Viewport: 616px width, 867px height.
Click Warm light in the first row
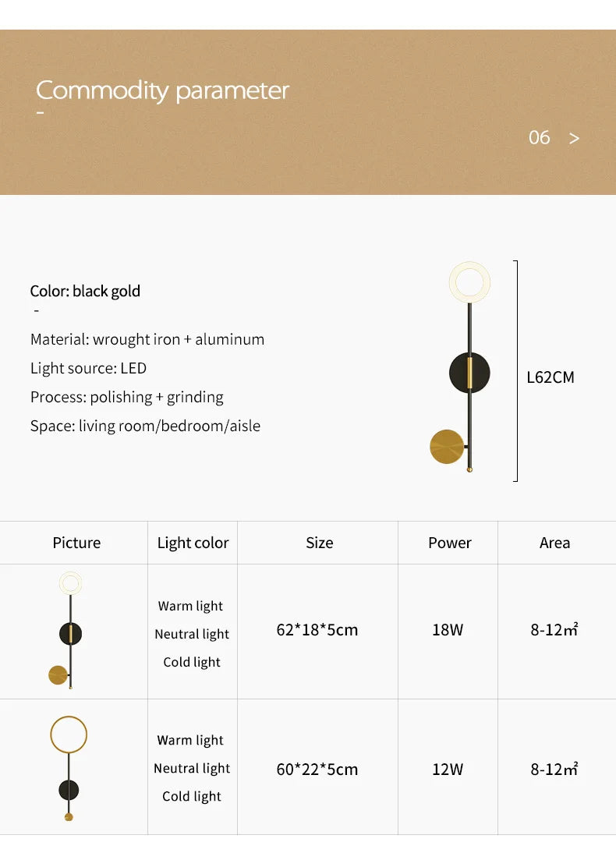pos(190,606)
